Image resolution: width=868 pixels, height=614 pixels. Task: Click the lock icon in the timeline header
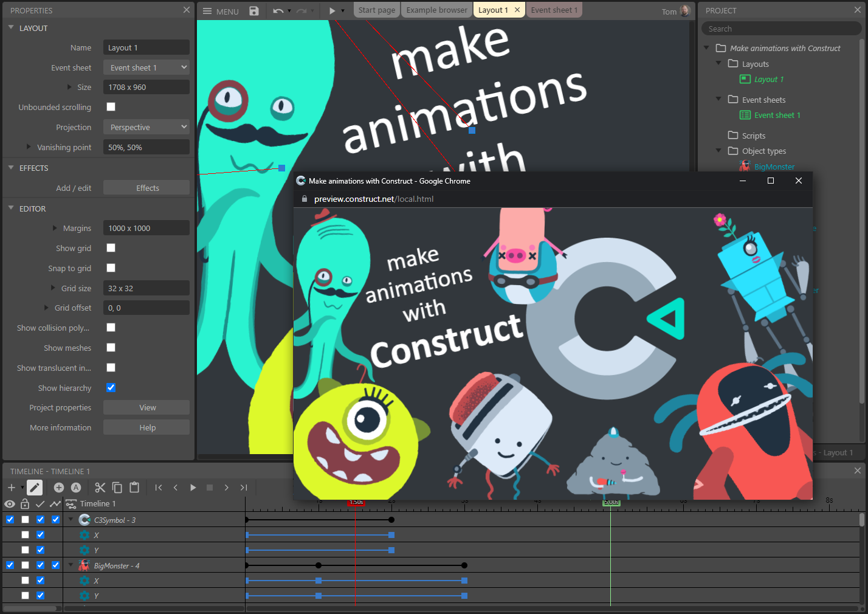point(24,503)
